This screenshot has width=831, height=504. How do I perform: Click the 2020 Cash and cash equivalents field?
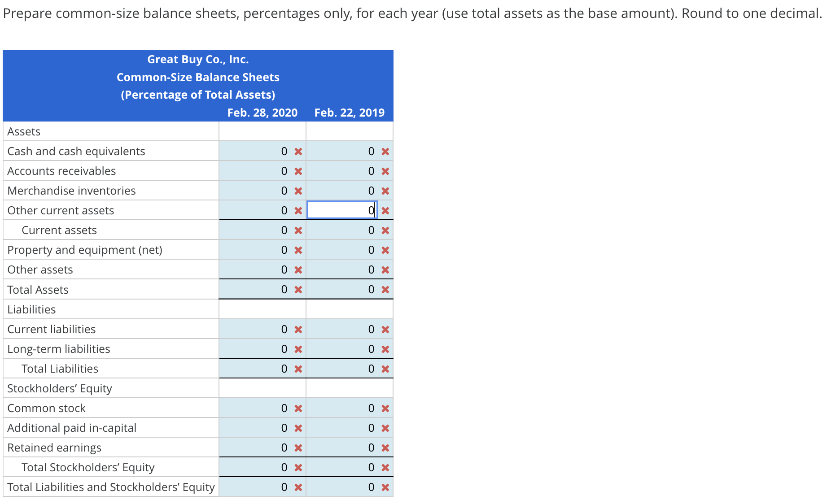pos(255,151)
